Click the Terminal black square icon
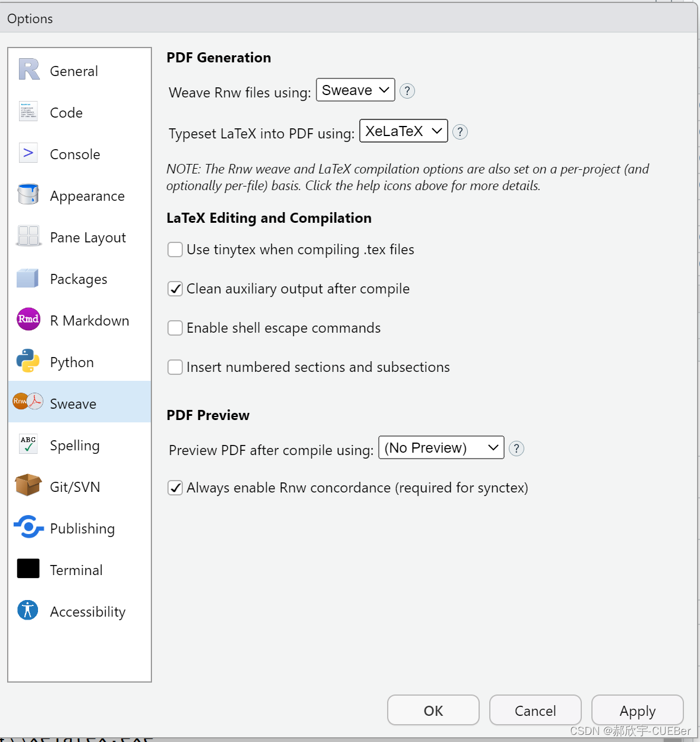700x742 pixels. point(28,569)
